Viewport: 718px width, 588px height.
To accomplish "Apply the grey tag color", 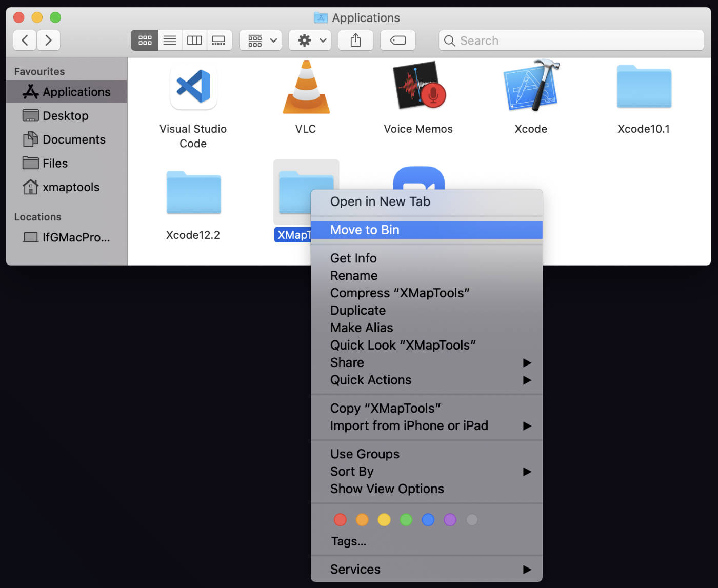I will 472,520.
